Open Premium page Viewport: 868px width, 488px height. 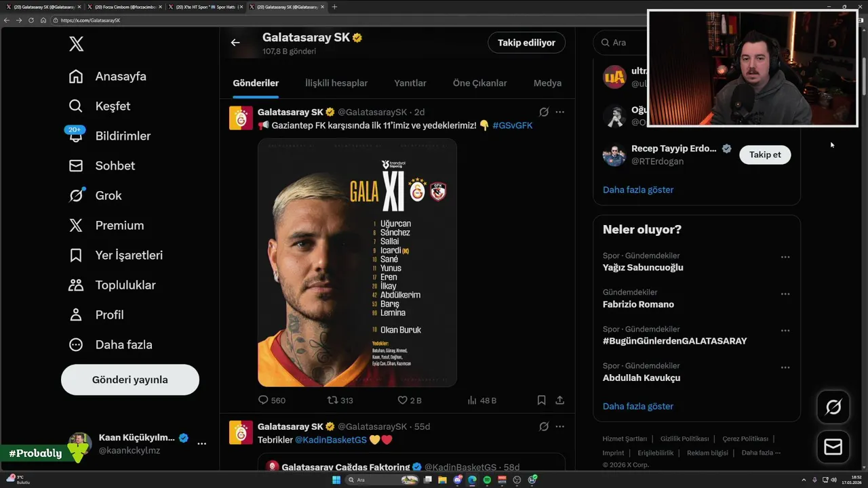(106, 226)
